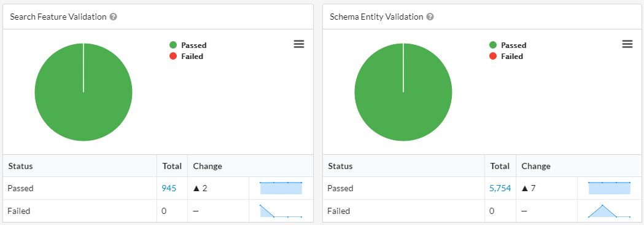
Task: Open help icon beside Schema Entity Validation
Action: [x=430, y=17]
